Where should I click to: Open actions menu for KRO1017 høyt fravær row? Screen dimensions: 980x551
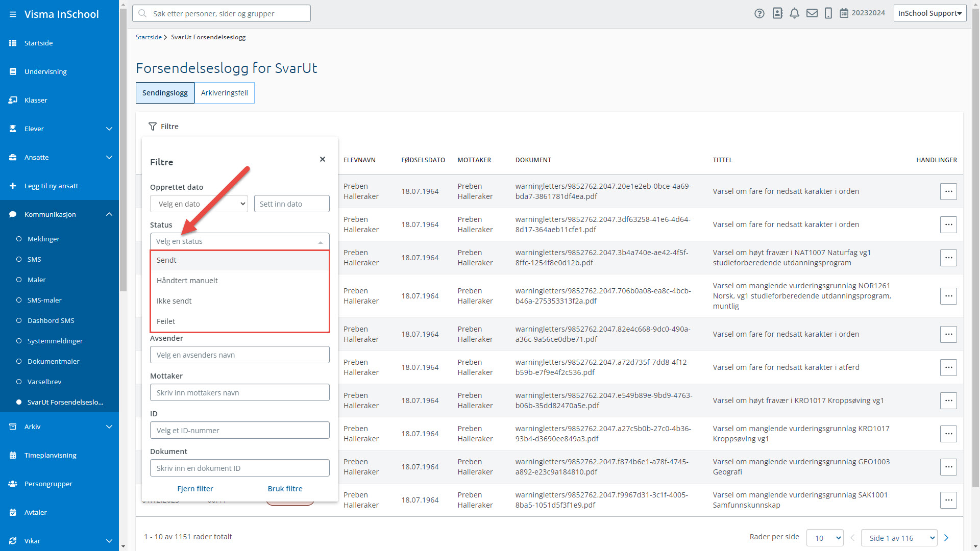(x=948, y=400)
